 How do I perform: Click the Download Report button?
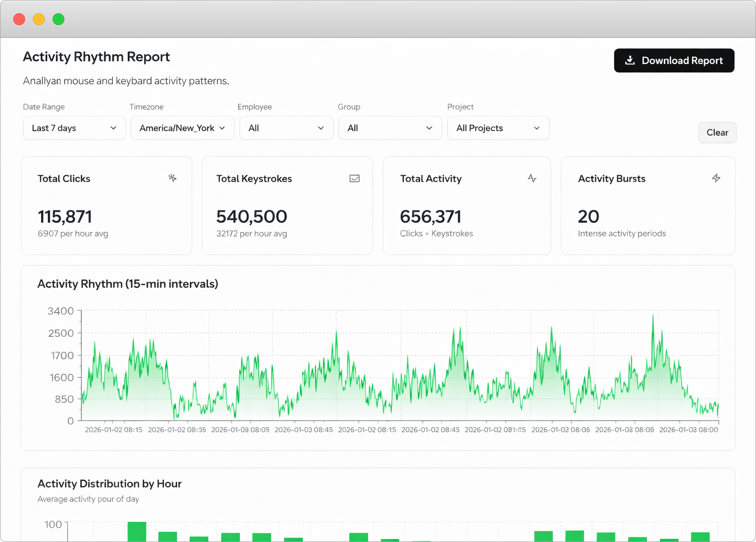coord(674,60)
